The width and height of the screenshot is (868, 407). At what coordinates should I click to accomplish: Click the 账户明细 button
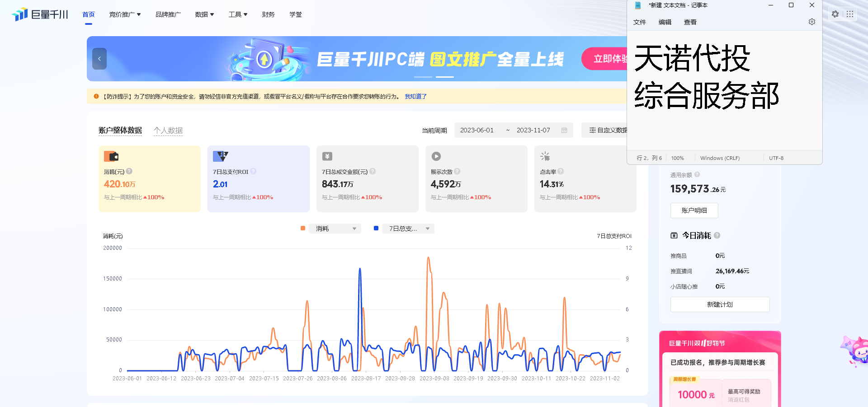694,211
